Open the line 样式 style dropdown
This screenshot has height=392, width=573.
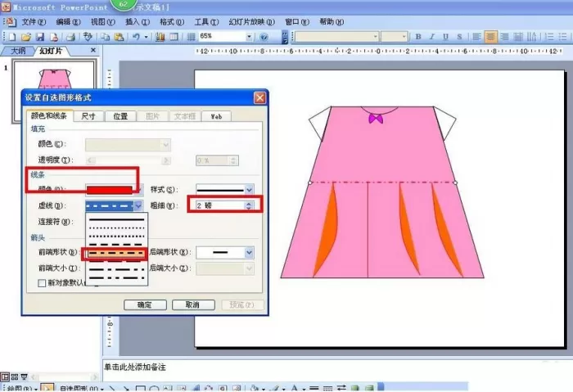249,190
